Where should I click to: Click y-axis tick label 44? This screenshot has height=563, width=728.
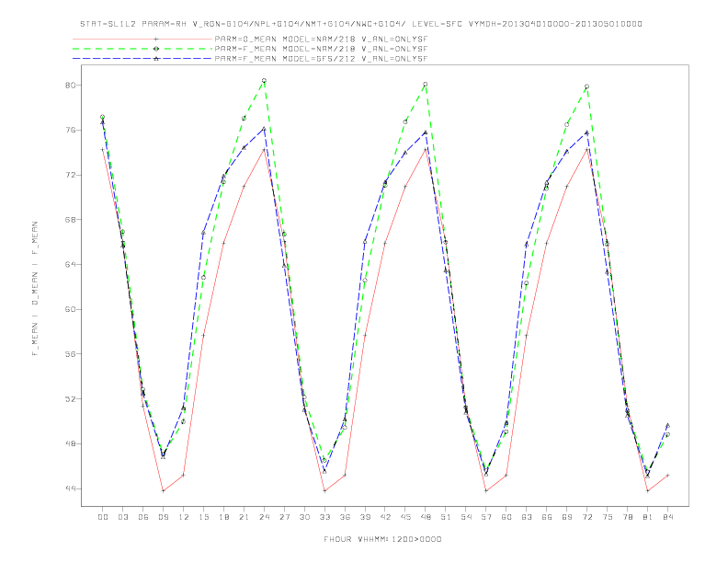70,488
